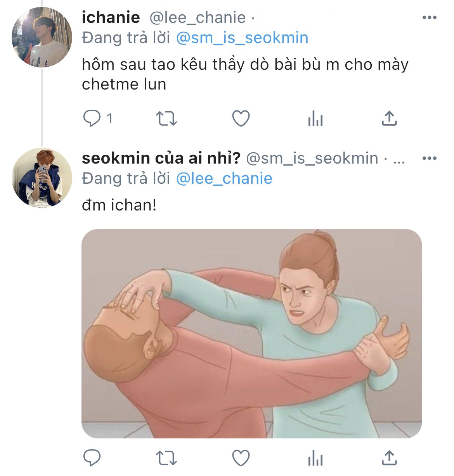
Task: Open more options for ichanie's tweet
Action: [x=429, y=18]
